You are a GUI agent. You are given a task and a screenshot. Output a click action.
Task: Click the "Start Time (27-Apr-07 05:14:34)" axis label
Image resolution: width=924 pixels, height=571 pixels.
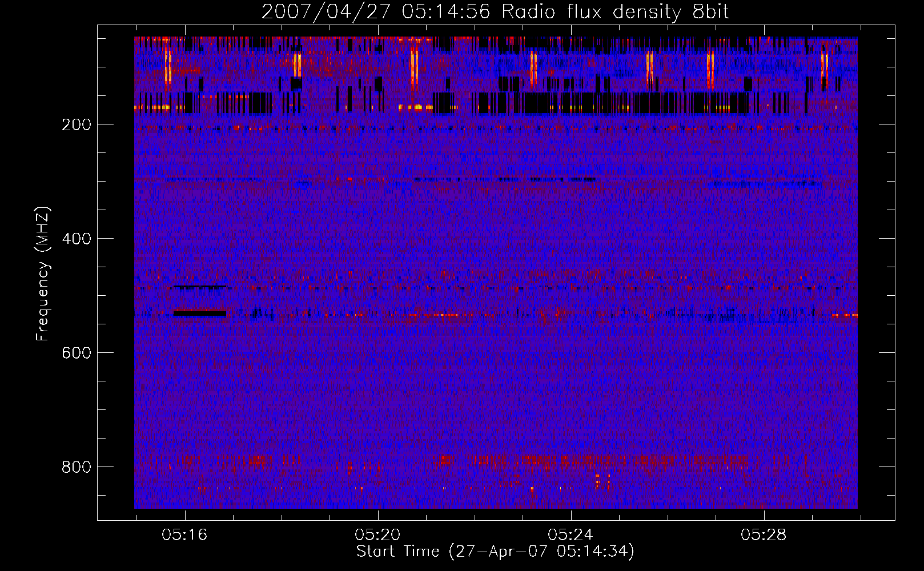[x=495, y=552]
